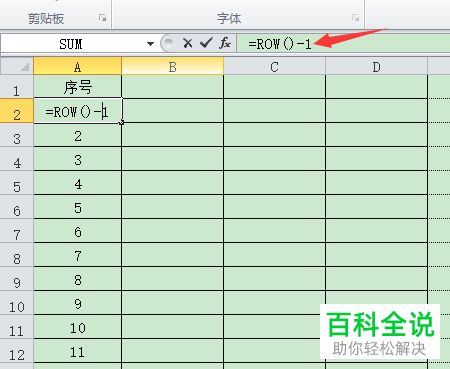
Task: Click empty cell D5
Action: [376, 183]
